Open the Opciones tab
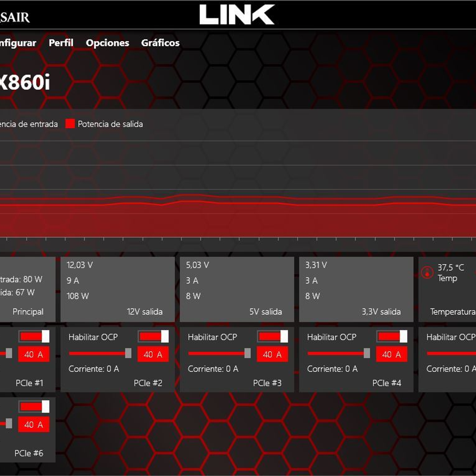 [107, 43]
